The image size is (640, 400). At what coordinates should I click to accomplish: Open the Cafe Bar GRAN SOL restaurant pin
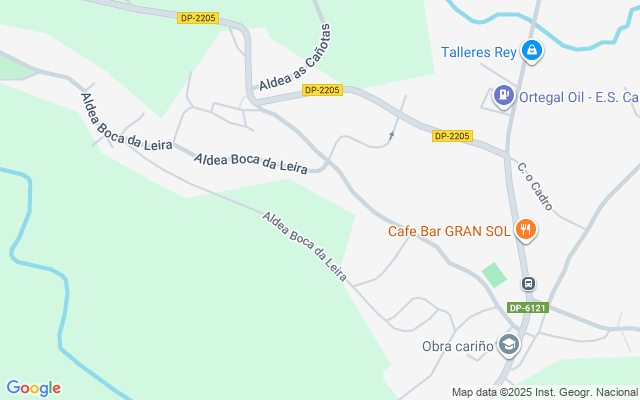[x=526, y=230]
